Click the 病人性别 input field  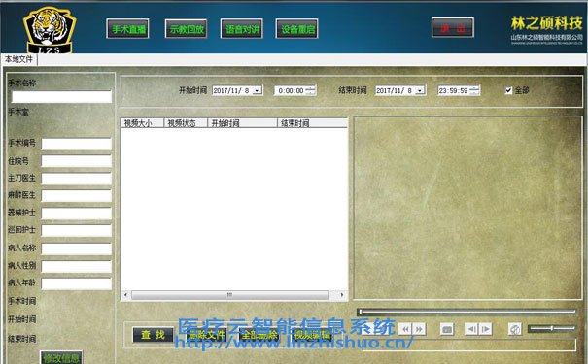76,266
